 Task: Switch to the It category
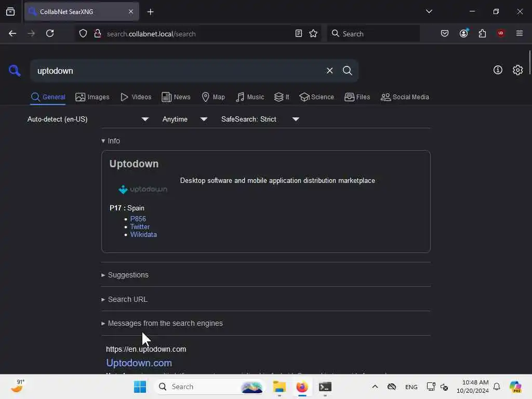282,97
